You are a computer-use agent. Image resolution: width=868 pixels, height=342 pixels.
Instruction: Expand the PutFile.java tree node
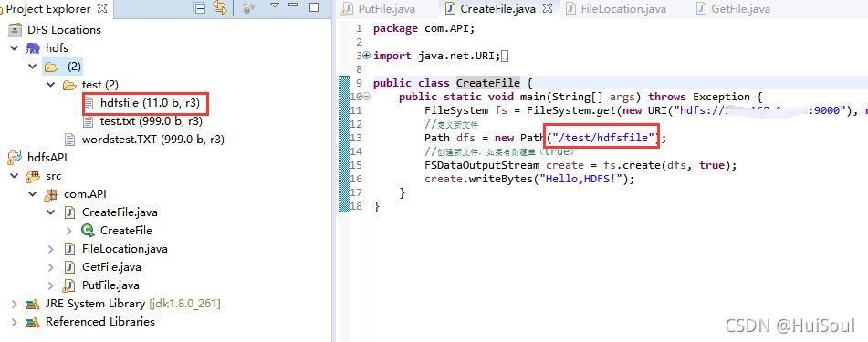[x=51, y=285]
